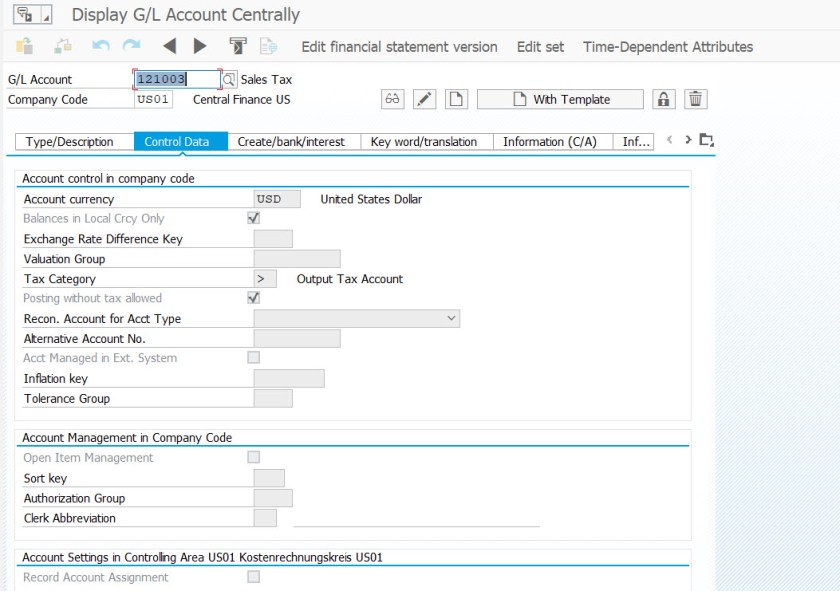Toggle Acct Managed in Ext. System checkbox

(253, 357)
